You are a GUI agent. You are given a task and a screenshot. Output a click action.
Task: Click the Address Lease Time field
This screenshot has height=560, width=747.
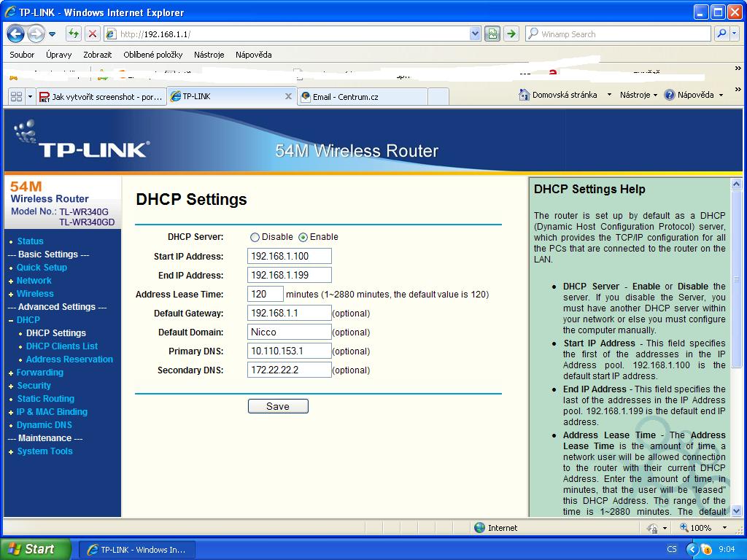pos(266,295)
